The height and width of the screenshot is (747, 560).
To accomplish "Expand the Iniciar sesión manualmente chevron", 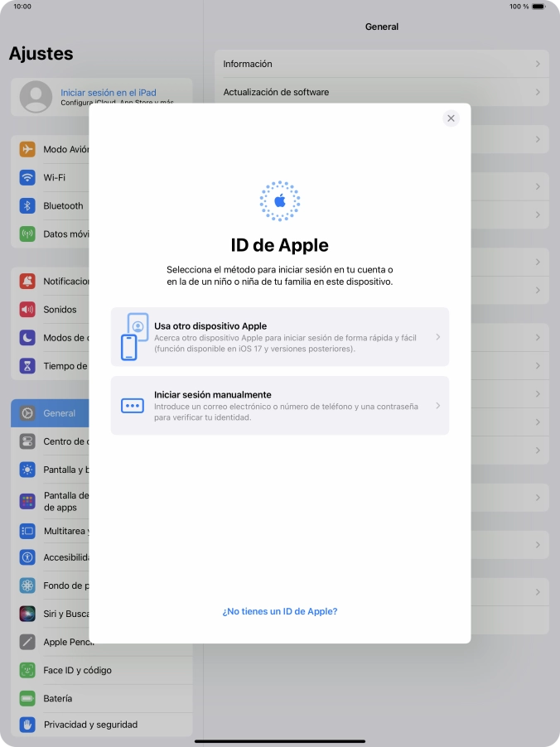I will pos(437,406).
